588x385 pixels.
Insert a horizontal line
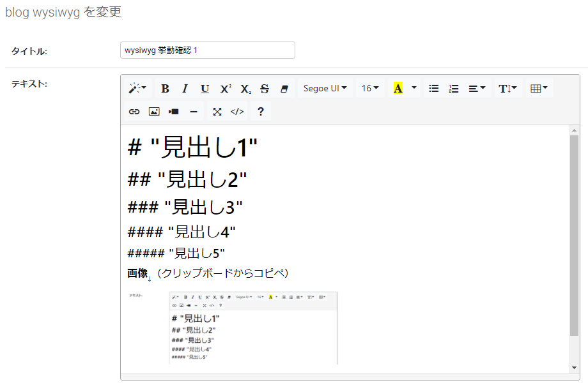tap(194, 111)
